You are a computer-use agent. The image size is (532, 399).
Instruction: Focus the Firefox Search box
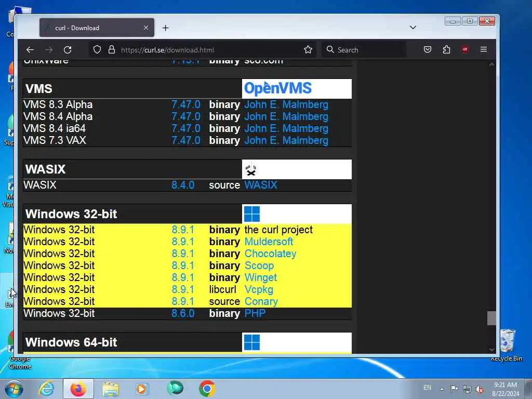tap(364, 50)
